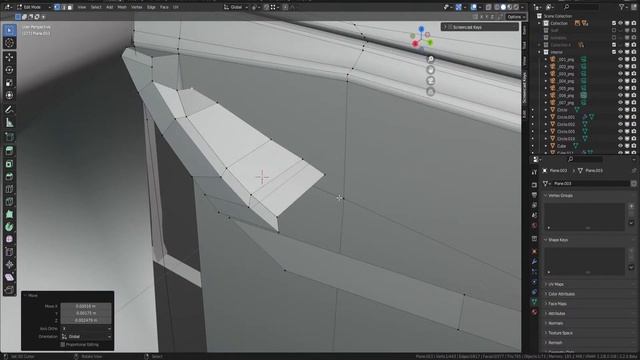Open the Vertex menu
640x360 pixels.
(136, 7)
